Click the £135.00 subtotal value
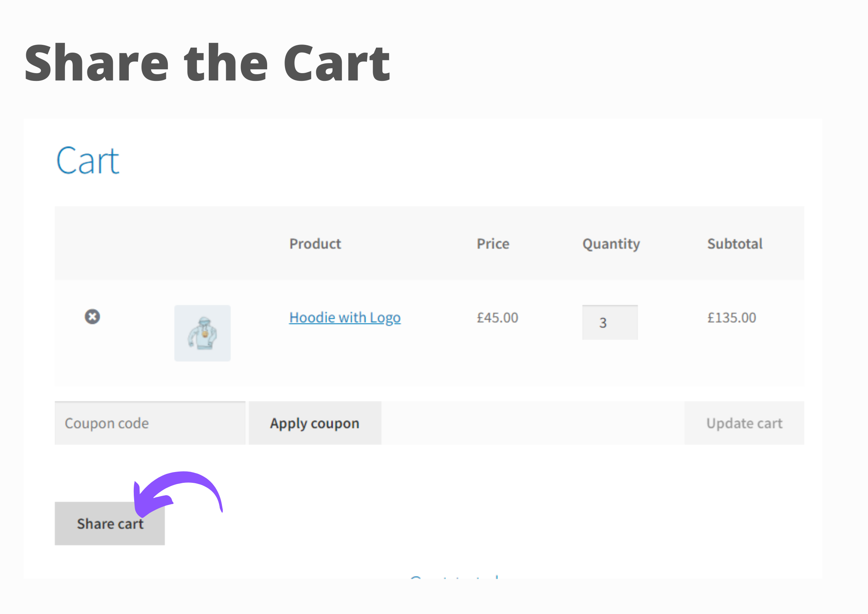This screenshot has width=868, height=614. (x=732, y=317)
